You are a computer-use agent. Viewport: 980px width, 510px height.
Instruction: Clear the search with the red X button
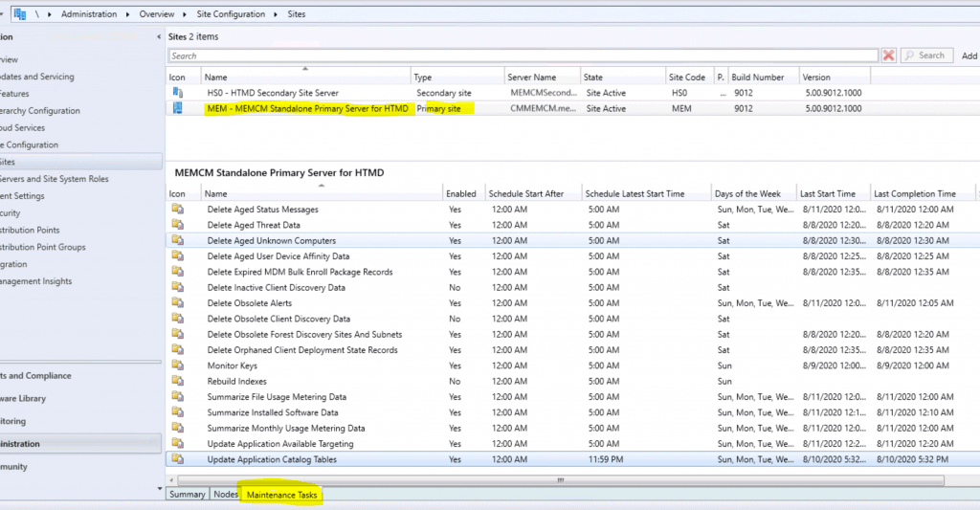pyautogui.click(x=888, y=55)
